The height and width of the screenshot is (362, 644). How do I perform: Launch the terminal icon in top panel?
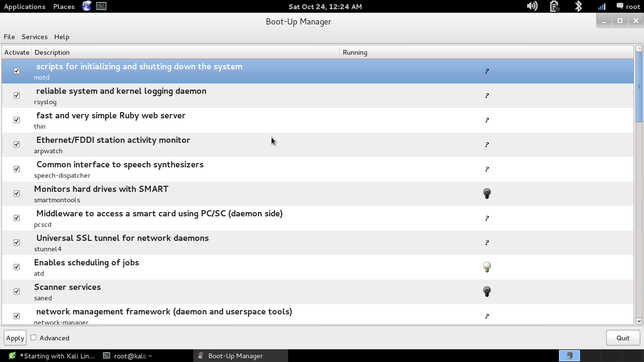click(x=101, y=6)
